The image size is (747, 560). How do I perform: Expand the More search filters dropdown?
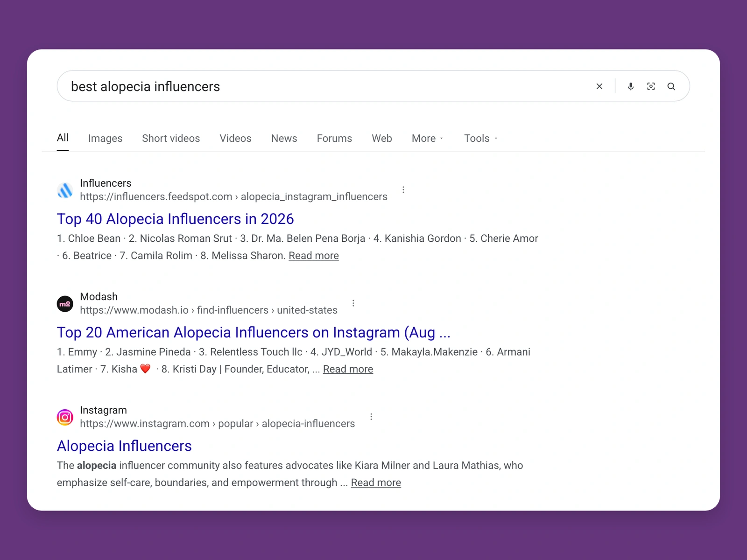428,138
